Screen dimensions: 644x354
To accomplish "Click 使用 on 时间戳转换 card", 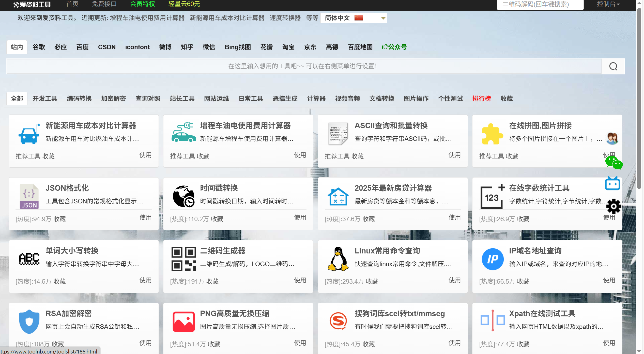I will click(300, 217).
